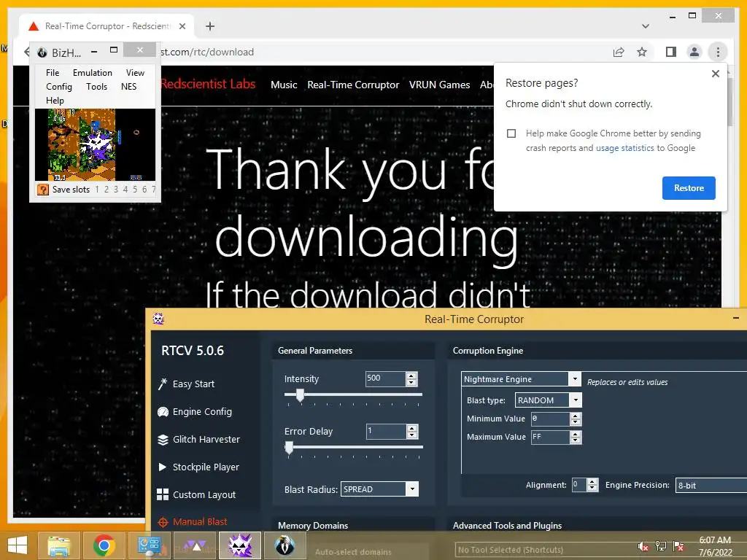Open Real-Time Corruptor nav link
The image size is (747, 560).
353,85
